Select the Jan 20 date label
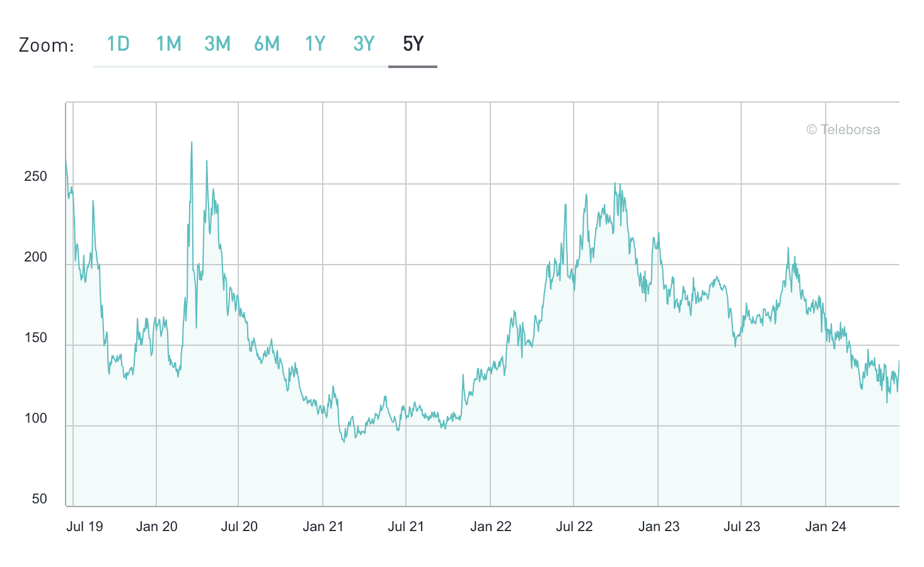This screenshot has width=924, height=567. 157,527
